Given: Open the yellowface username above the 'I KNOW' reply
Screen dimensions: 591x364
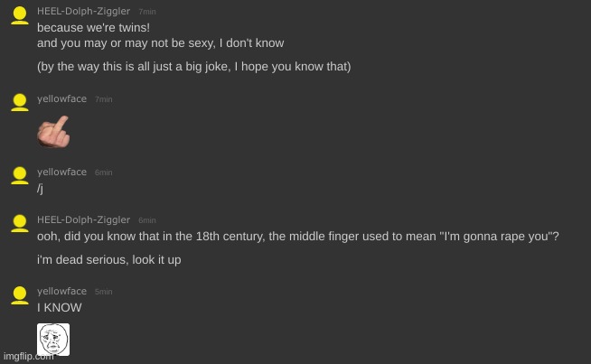Looking at the screenshot, I should click(x=61, y=291).
